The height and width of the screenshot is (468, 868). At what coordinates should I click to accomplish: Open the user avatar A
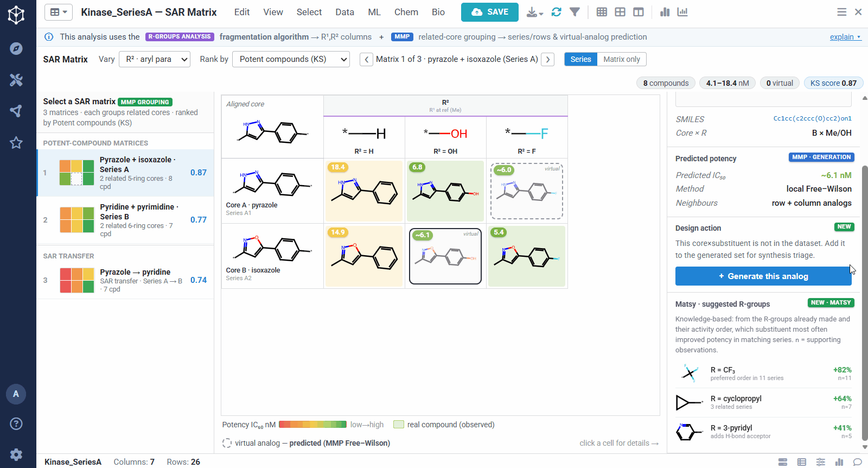(x=16, y=394)
